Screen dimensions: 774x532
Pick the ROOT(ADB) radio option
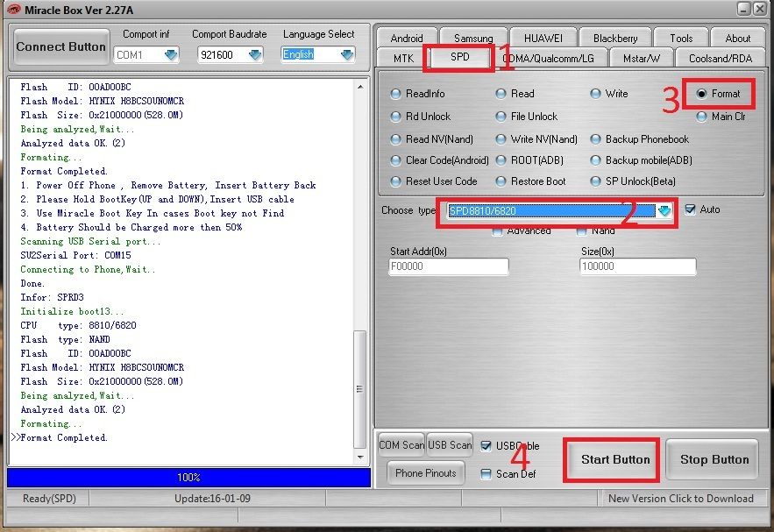click(501, 160)
